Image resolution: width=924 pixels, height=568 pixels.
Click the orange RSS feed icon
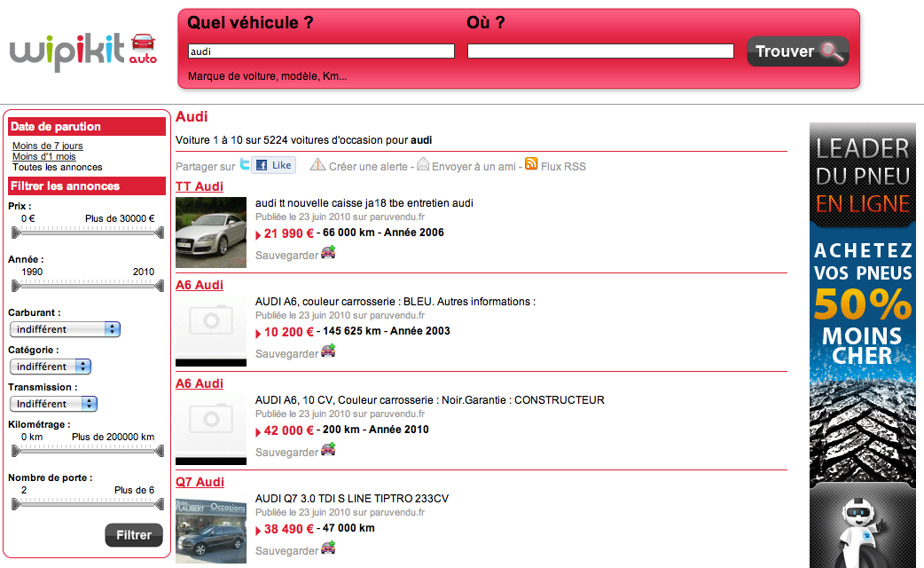click(x=531, y=164)
